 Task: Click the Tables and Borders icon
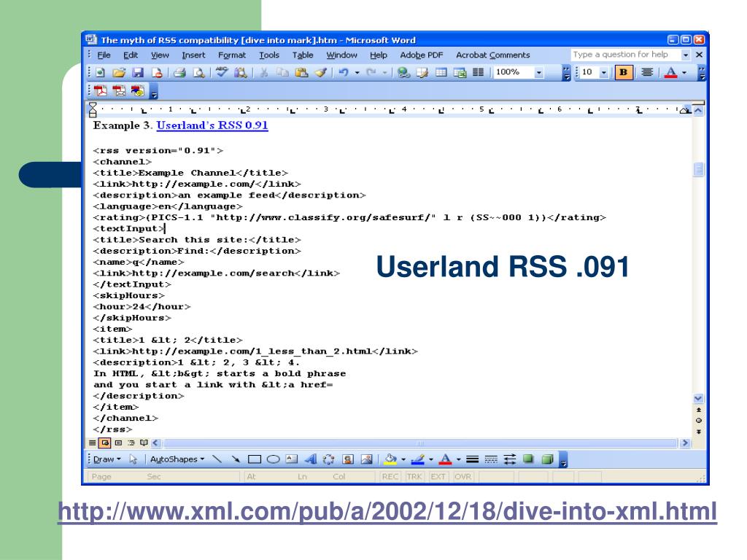(x=422, y=72)
